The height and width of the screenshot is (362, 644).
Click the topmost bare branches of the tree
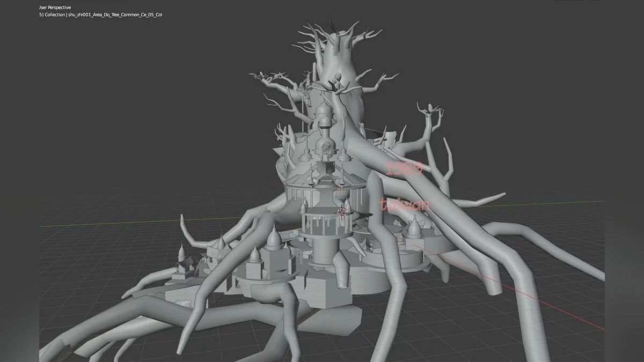[343, 32]
